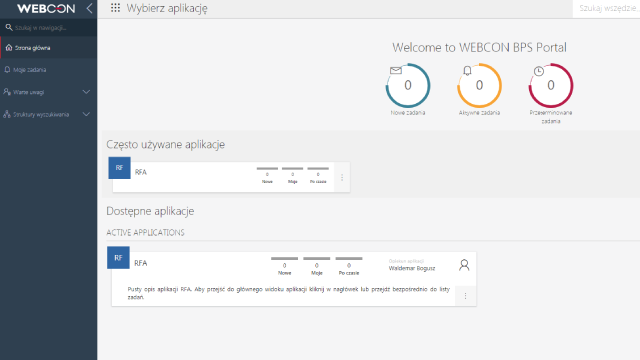The height and width of the screenshot is (360, 640).
Task: Open Moje zadania in sidebar
Action: 49,69
